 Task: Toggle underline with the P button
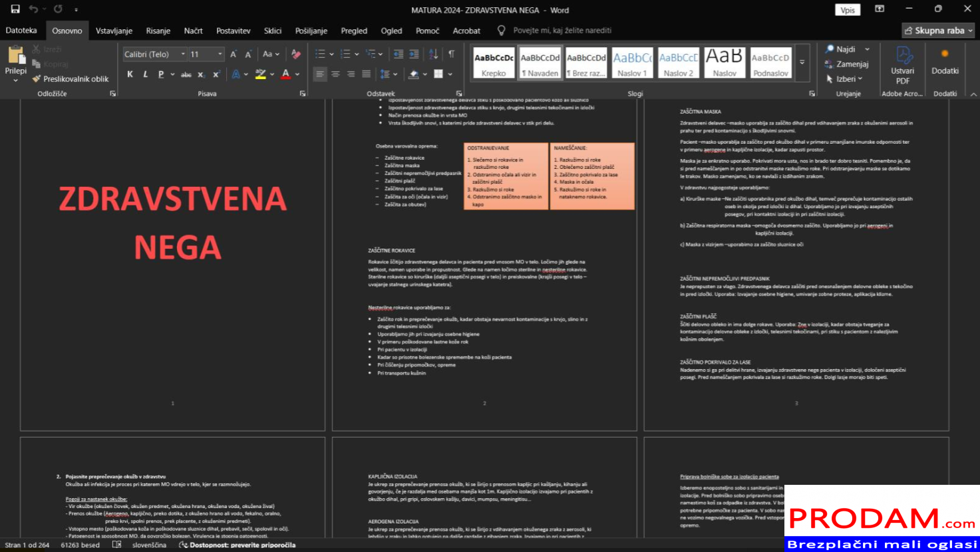pyautogui.click(x=161, y=74)
